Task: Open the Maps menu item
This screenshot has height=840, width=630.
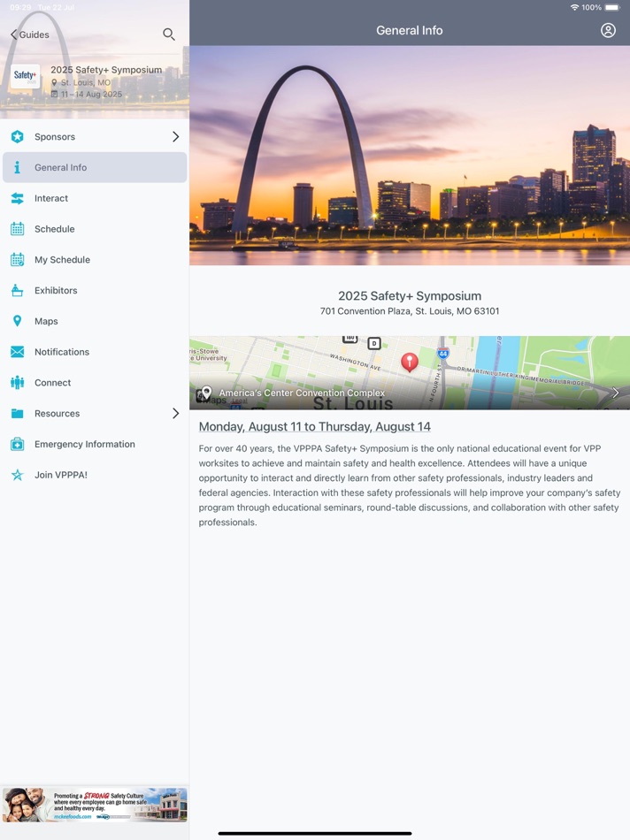Action: coord(95,321)
